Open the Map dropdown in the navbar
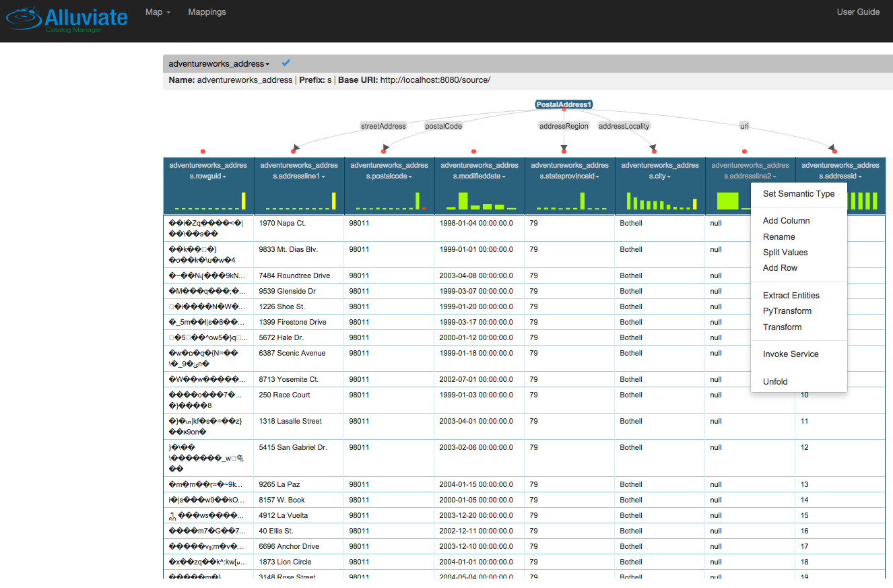Image resolution: width=893 pixels, height=588 pixels. (158, 12)
